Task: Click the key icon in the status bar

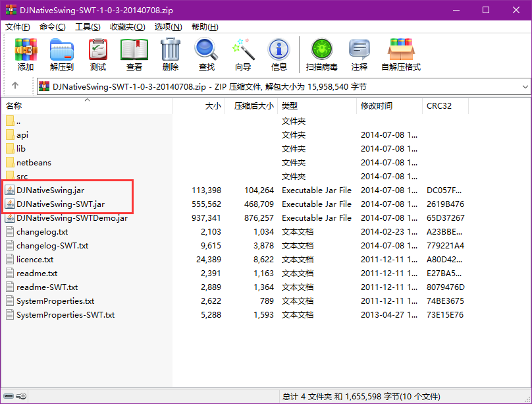Action: 22,396
